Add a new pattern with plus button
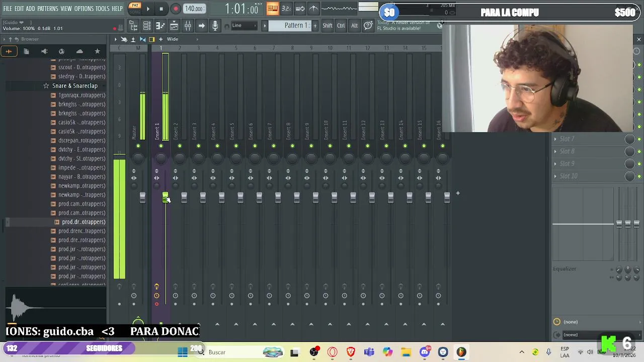Image resolution: width=644 pixels, height=362 pixels. pos(315,26)
